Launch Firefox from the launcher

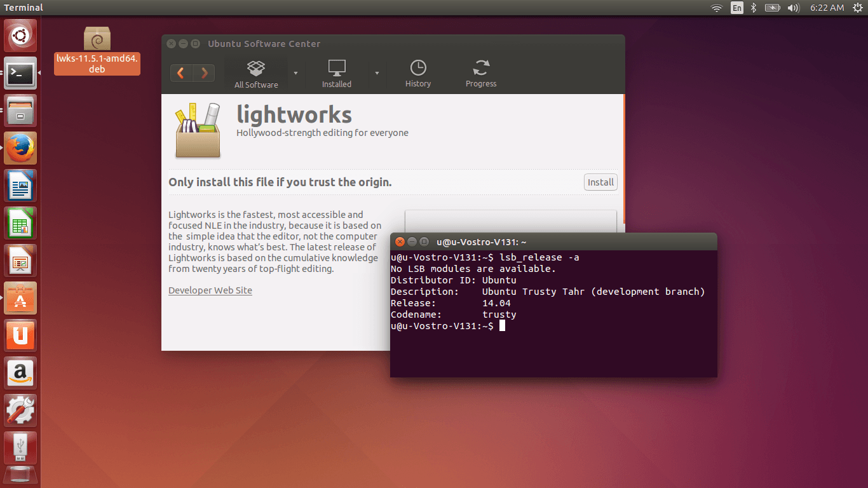coord(20,148)
